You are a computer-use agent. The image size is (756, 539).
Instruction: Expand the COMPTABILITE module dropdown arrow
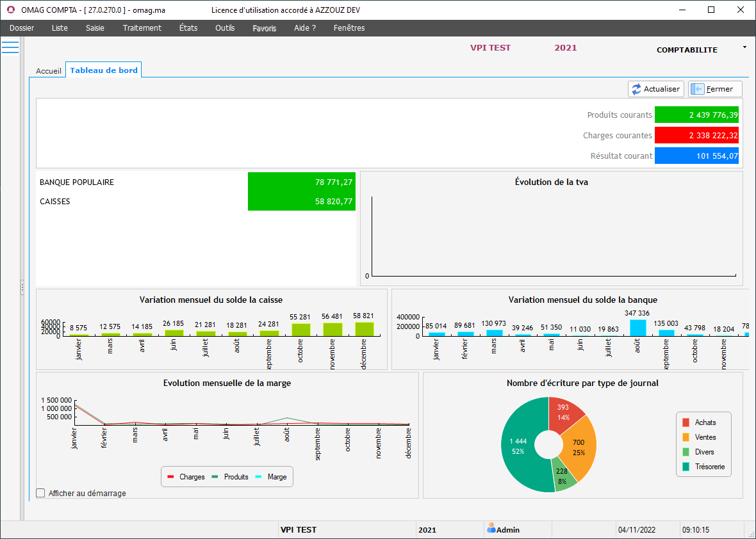pyautogui.click(x=744, y=47)
